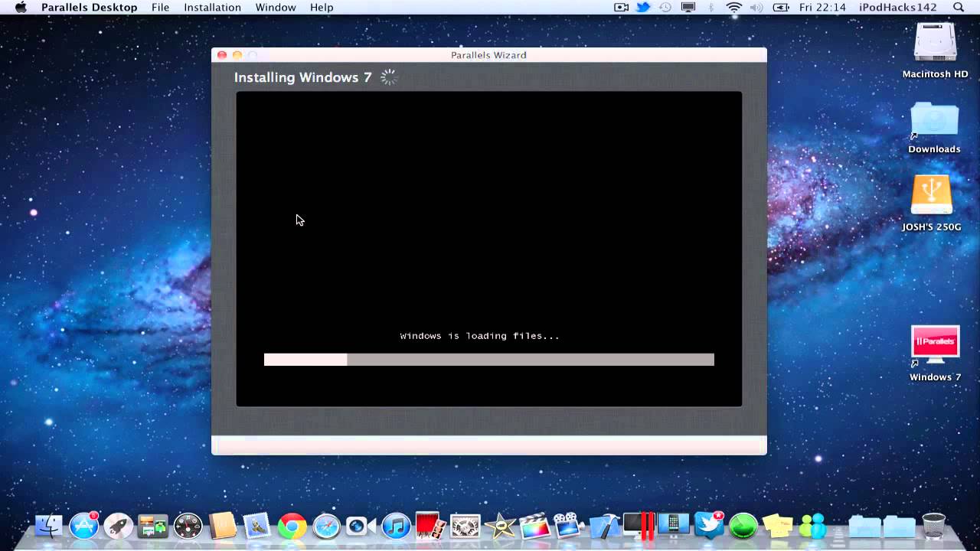
Task: Open the Wi-Fi status menu
Action: (734, 8)
